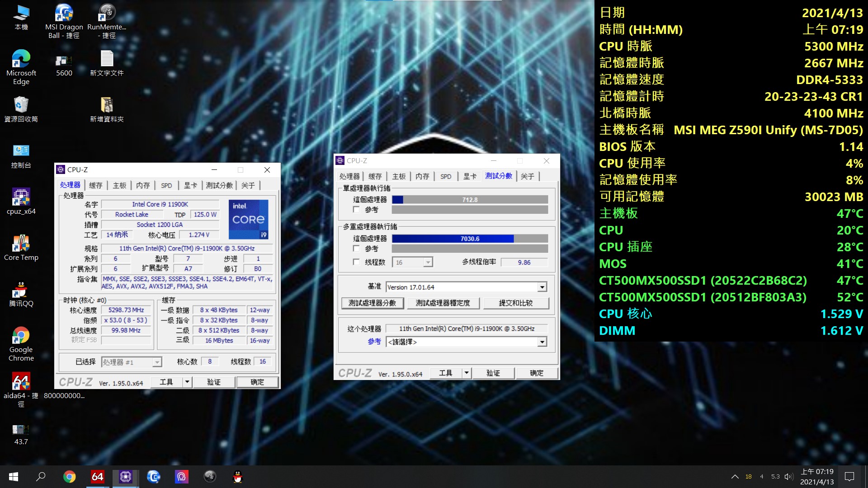868x488 pixels.
Task: Expand 工具 arrow in benchmark CPU-Z window
Action: 467,373
